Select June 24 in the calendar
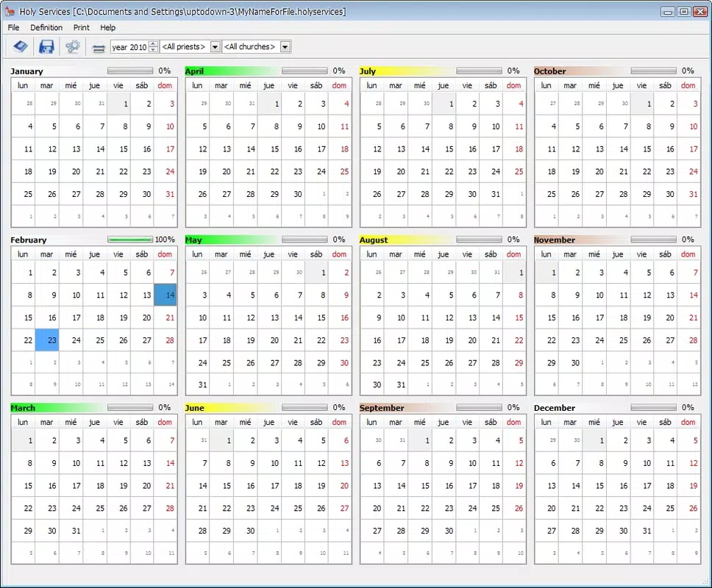Screen dimensions: 712x588 pos(270,509)
